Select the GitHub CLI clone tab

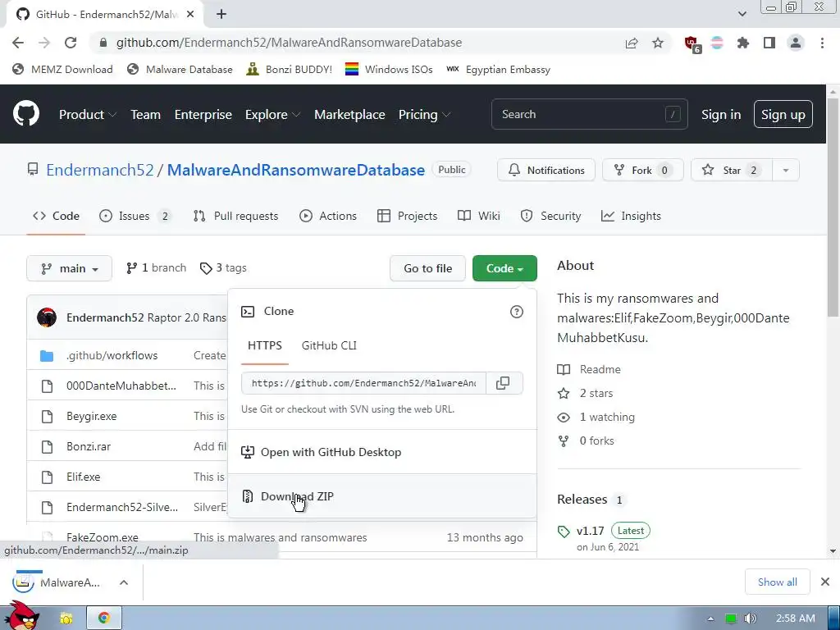click(329, 345)
